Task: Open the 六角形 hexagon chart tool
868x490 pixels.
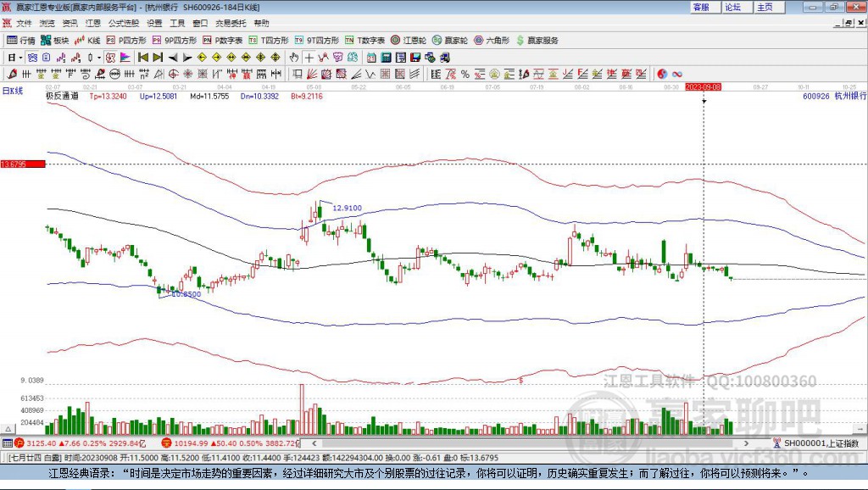Action: [492, 41]
